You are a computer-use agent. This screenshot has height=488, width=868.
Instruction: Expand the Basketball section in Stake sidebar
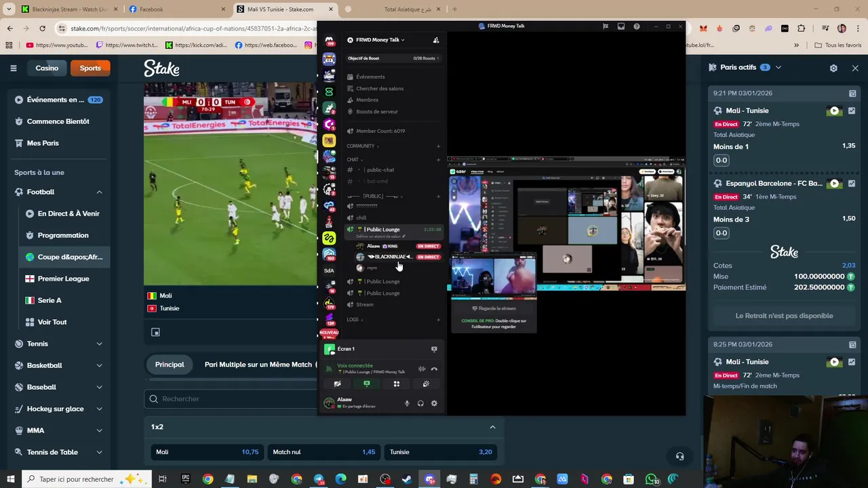click(x=99, y=365)
